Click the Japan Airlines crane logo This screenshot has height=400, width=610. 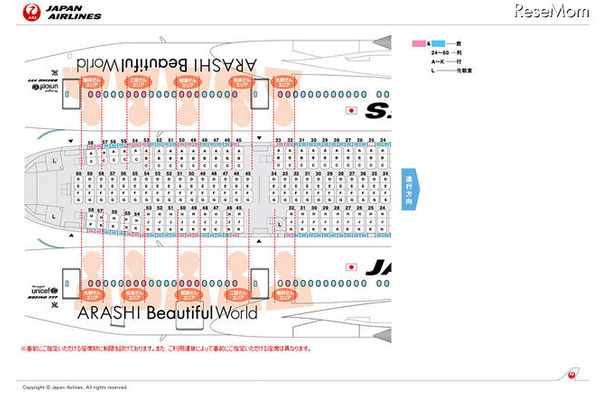(32, 12)
